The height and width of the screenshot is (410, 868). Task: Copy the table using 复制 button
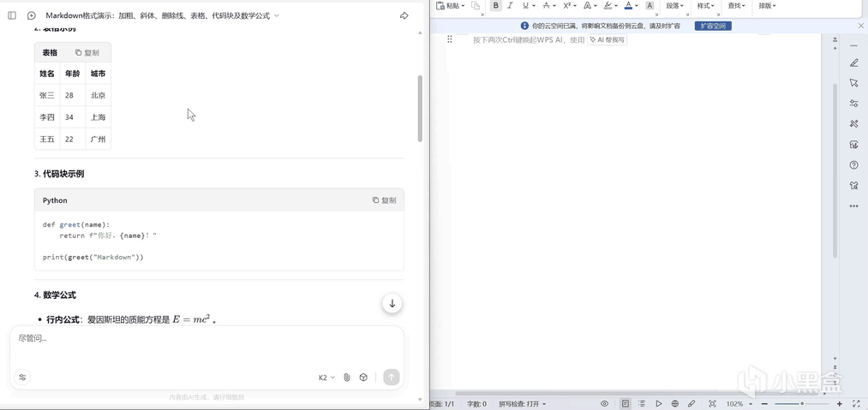87,52
